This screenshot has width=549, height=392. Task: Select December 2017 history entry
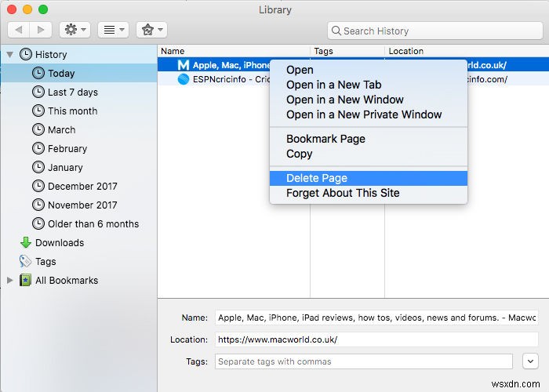tap(82, 187)
